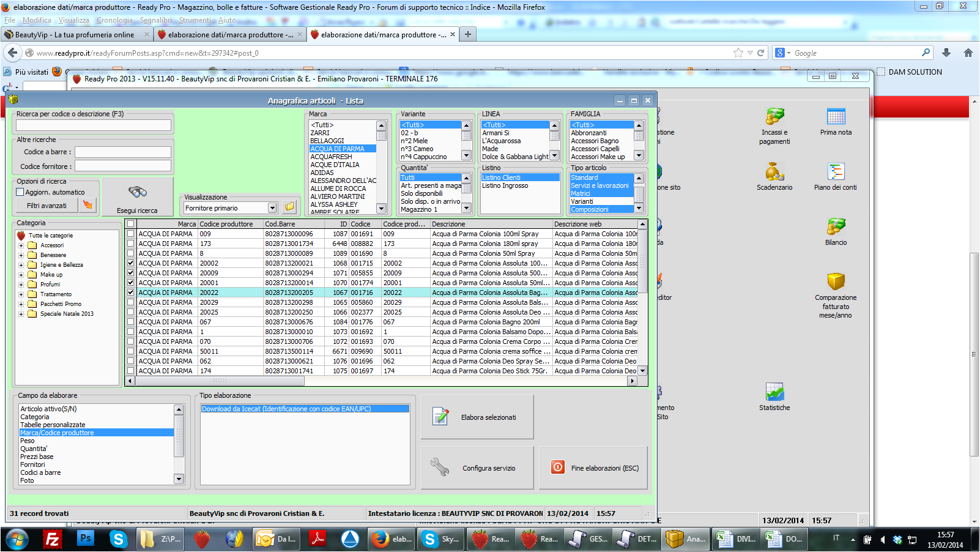This screenshot has width=980, height=552.
Task: Click the Ricerca per codice o descrizione field
Action: (93, 125)
